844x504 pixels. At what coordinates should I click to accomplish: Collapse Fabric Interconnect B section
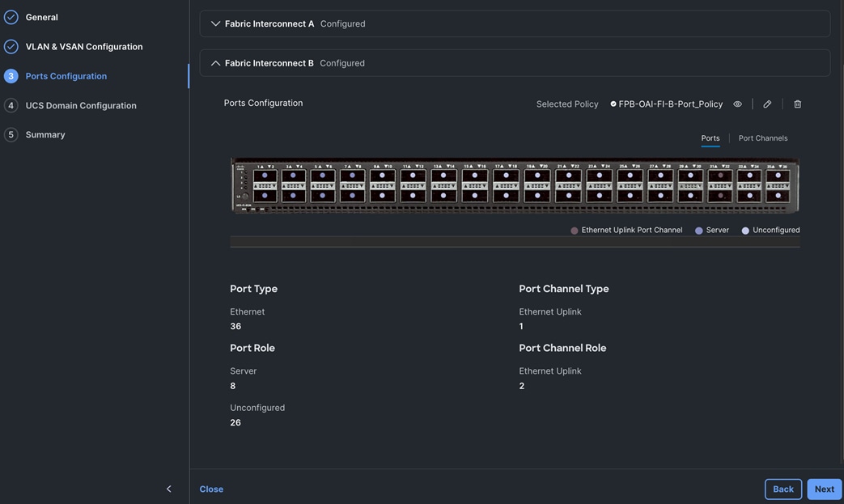pos(215,63)
